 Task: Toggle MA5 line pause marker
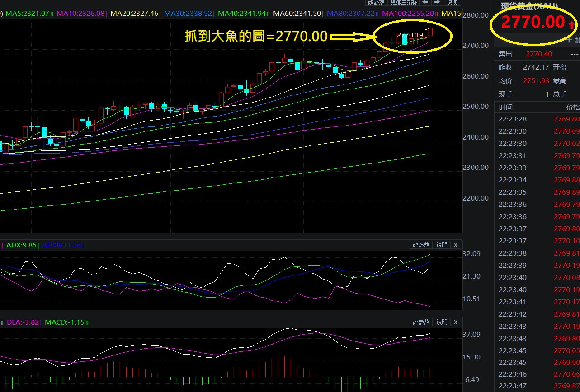tap(52, 14)
